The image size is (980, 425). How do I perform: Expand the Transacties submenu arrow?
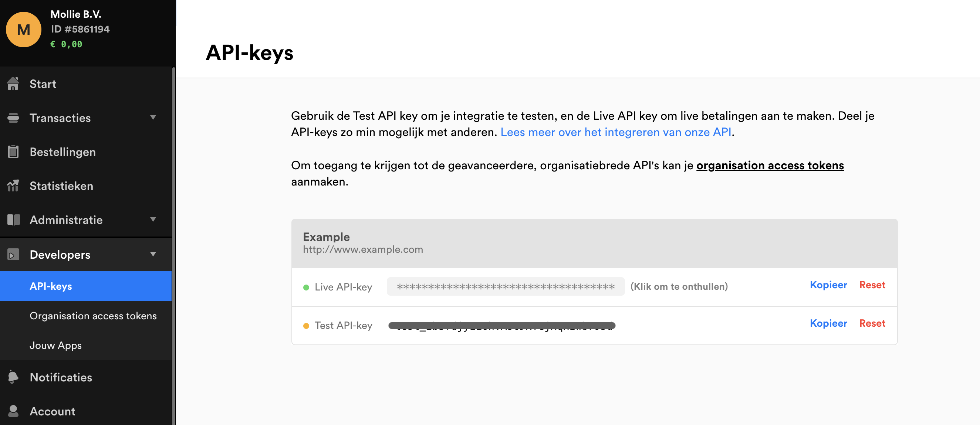(x=153, y=118)
